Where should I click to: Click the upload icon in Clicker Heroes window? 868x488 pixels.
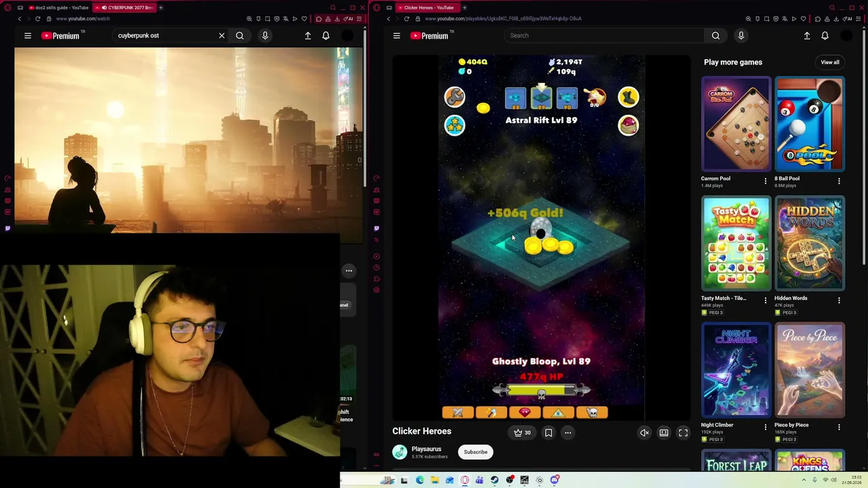[807, 36]
